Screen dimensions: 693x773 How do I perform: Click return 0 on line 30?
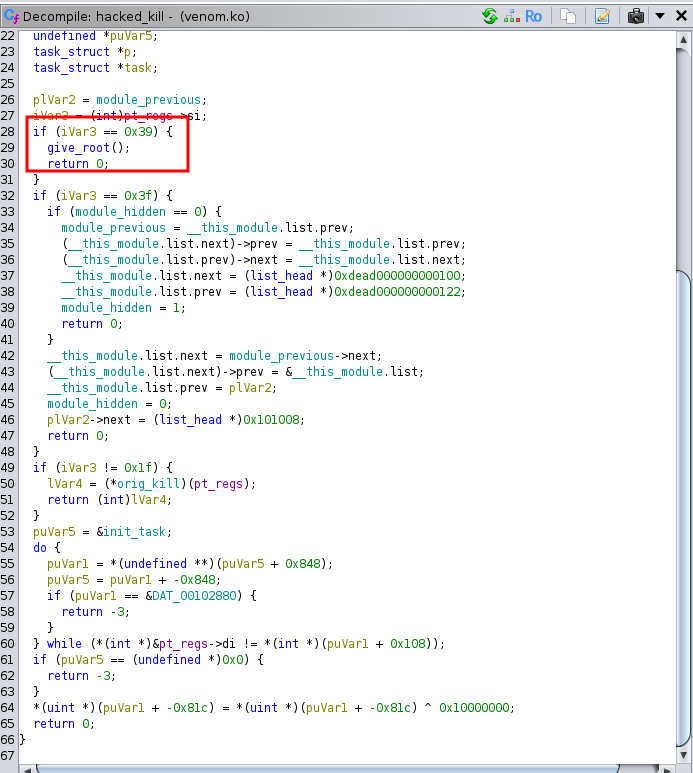(78, 164)
